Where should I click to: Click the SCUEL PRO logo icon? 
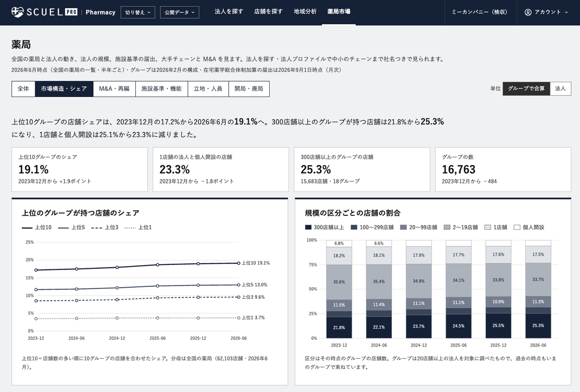pos(17,12)
